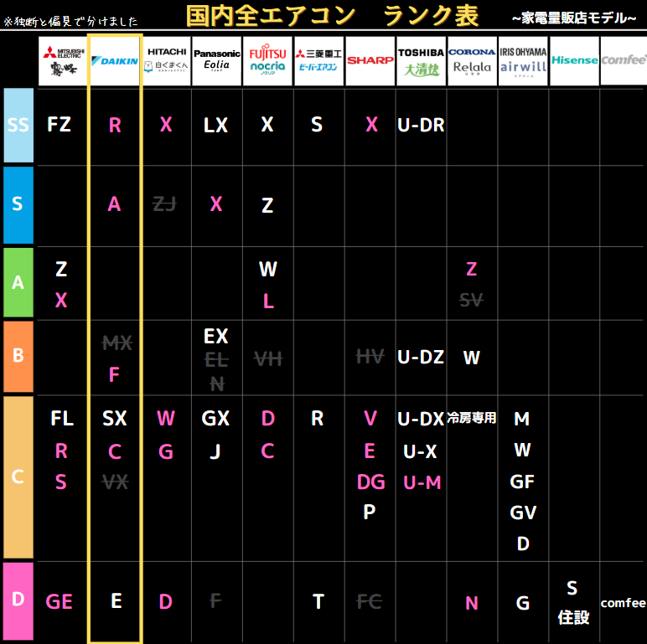Click Toshiba's U-DR model

point(421,125)
